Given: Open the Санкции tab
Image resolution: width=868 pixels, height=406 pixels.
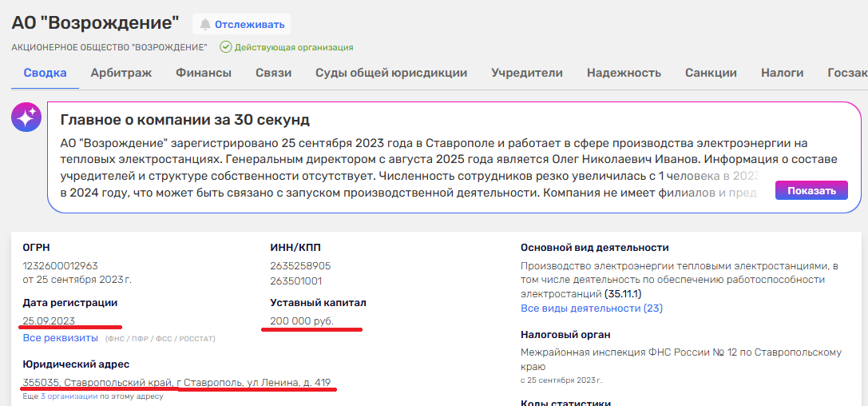Looking at the screenshot, I should pos(711,73).
